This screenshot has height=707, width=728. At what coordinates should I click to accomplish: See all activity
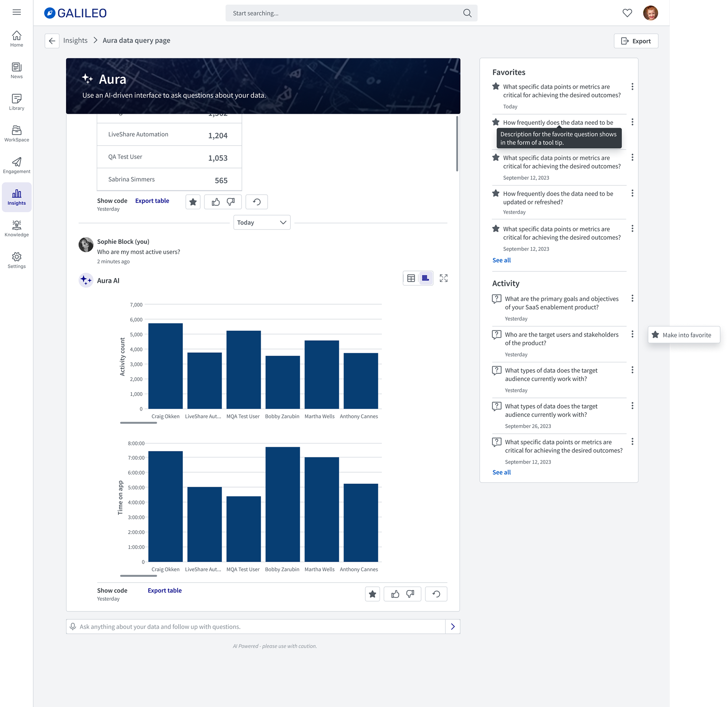coord(501,472)
